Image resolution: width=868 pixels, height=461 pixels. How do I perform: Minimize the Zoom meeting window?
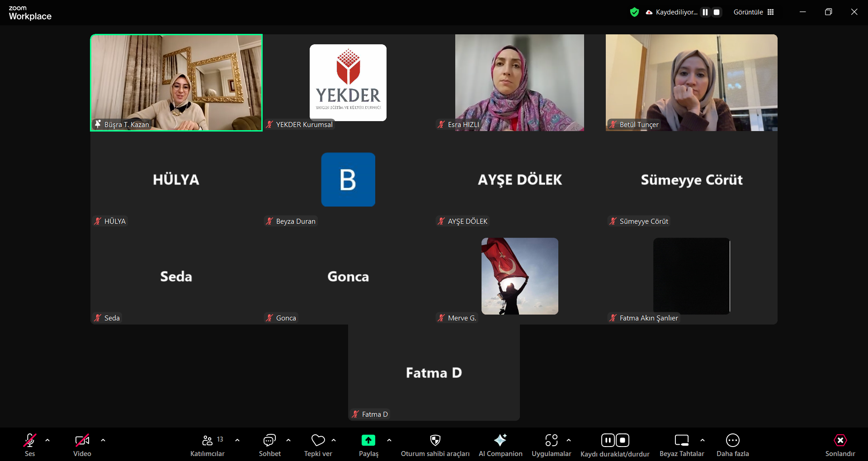pyautogui.click(x=803, y=12)
